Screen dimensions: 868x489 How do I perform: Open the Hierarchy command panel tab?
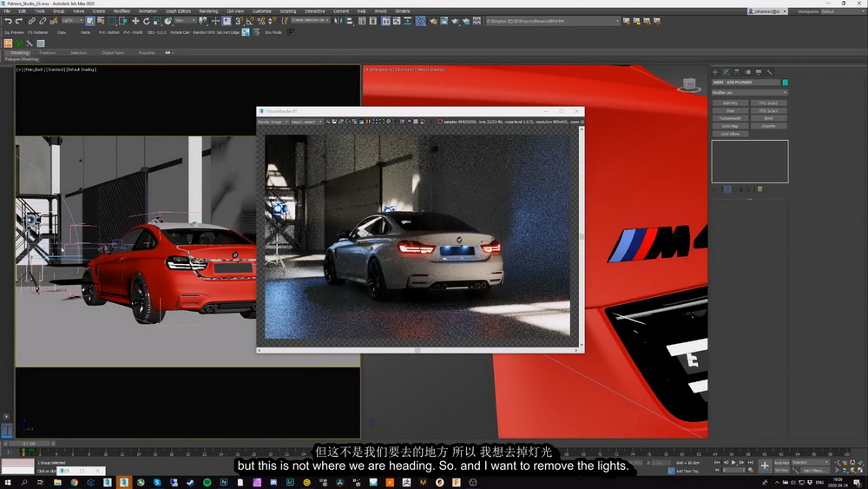pos(737,72)
